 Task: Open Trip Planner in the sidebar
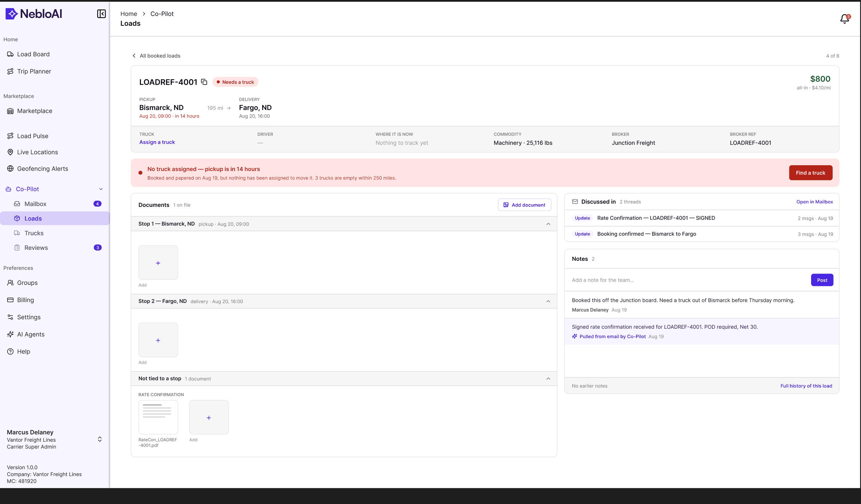(x=34, y=71)
